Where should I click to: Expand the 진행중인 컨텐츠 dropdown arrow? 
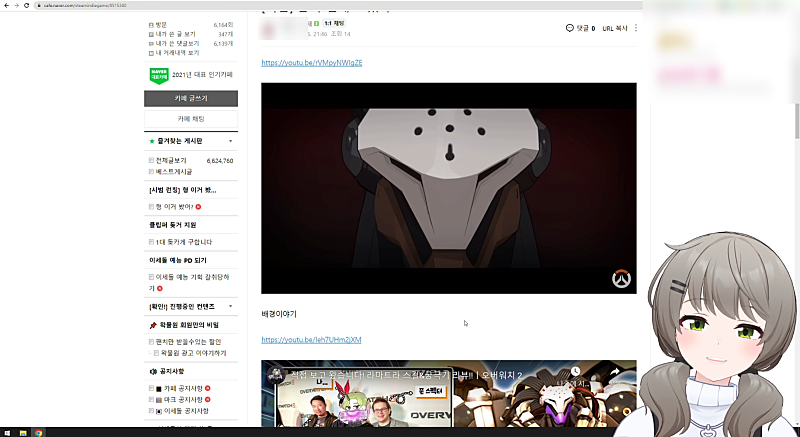[231, 306]
